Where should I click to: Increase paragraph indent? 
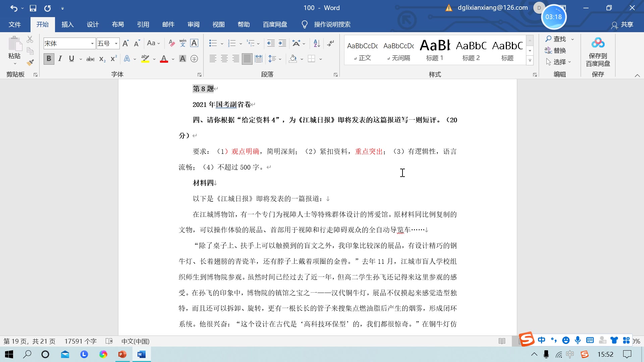click(x=282, y=43)
